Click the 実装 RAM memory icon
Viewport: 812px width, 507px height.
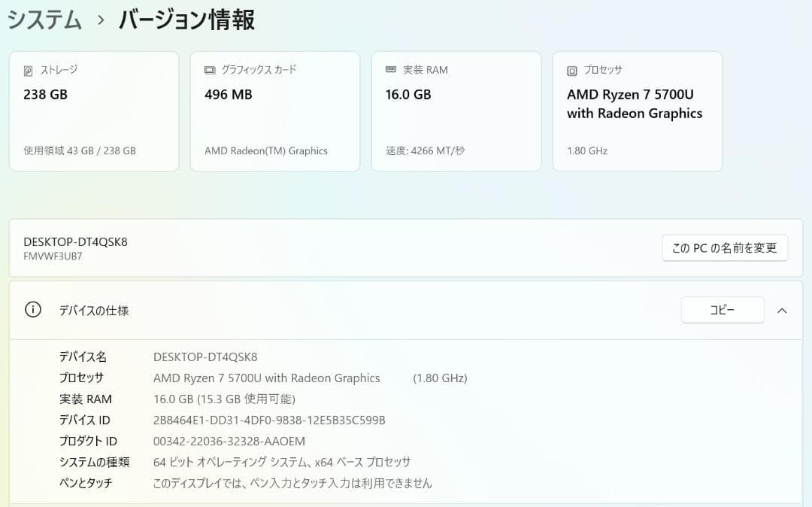click(392, 70)
